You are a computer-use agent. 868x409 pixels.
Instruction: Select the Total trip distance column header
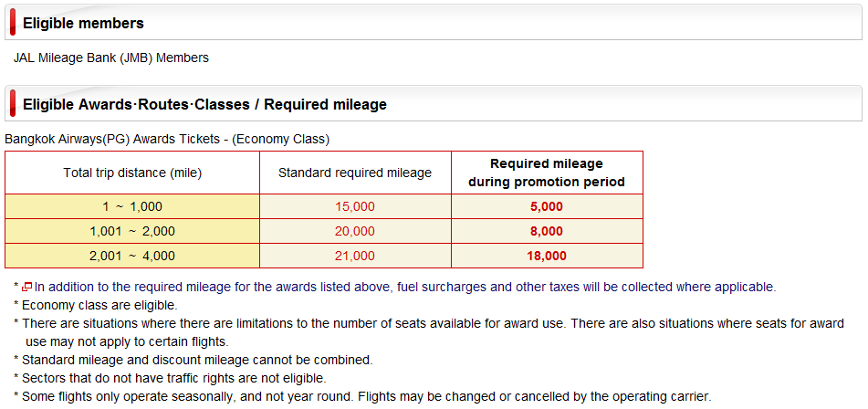click(x=132, y=173)
